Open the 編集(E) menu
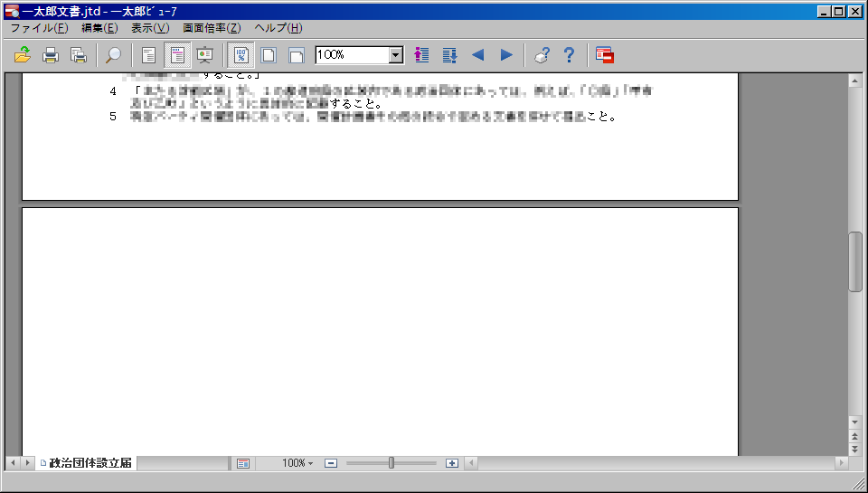This screenshot has height=493, width=868. (x=99, y=28)
